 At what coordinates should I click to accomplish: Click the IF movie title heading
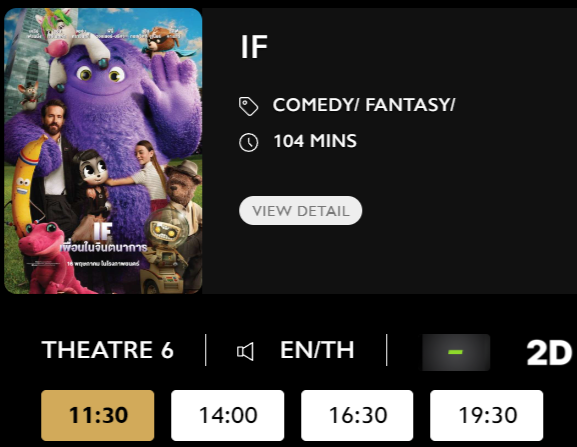(x=254, y=47)
